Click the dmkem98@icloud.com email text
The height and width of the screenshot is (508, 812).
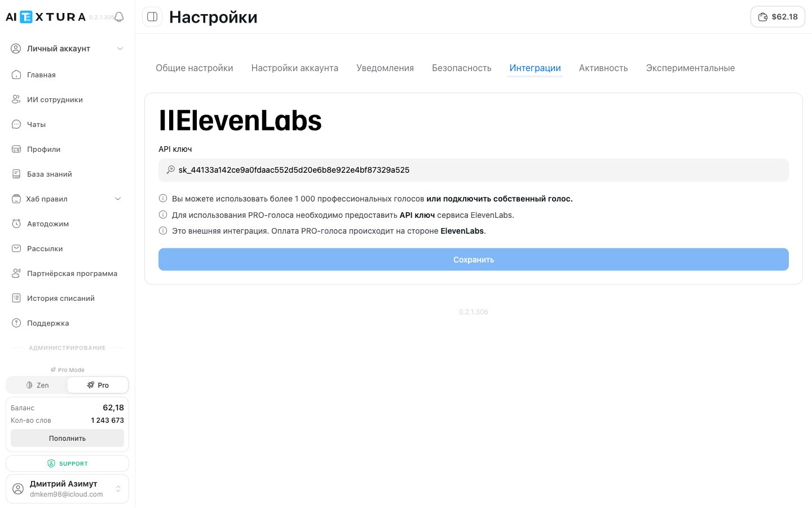(67, 494)
